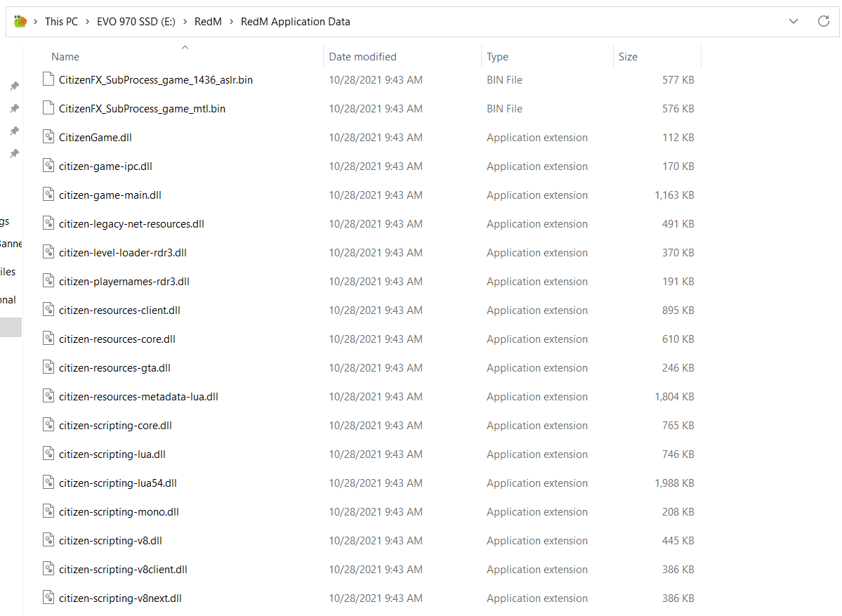Image resolution: width=842 pixels, height=616 pixels.
Task: Click the 577 KB size value
Action: point(678,80)
